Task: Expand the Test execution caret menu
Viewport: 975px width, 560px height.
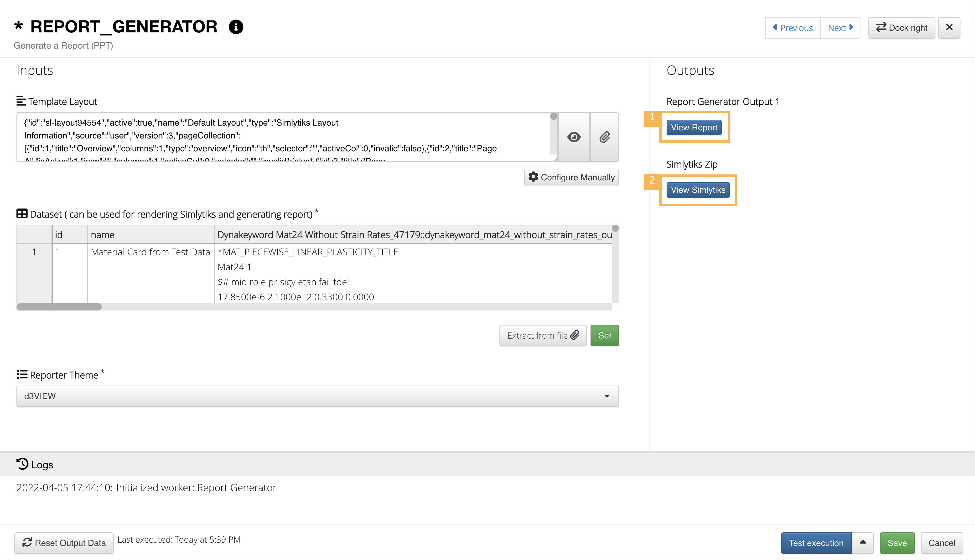Action: coord(863,543)
